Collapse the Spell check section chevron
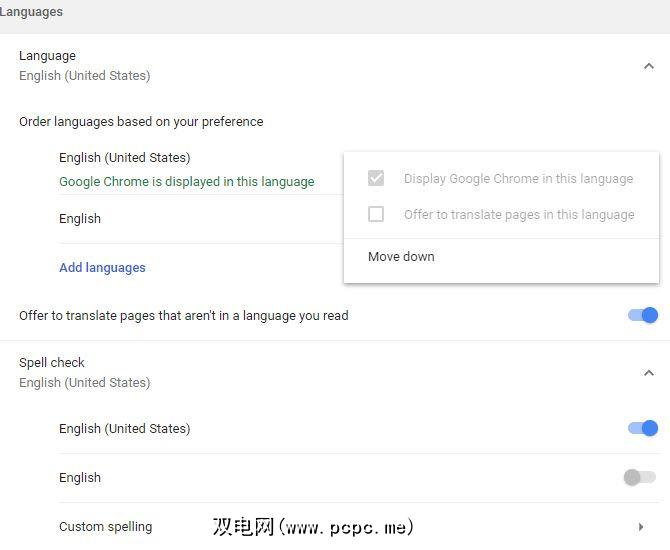 [x=648, y=373]
